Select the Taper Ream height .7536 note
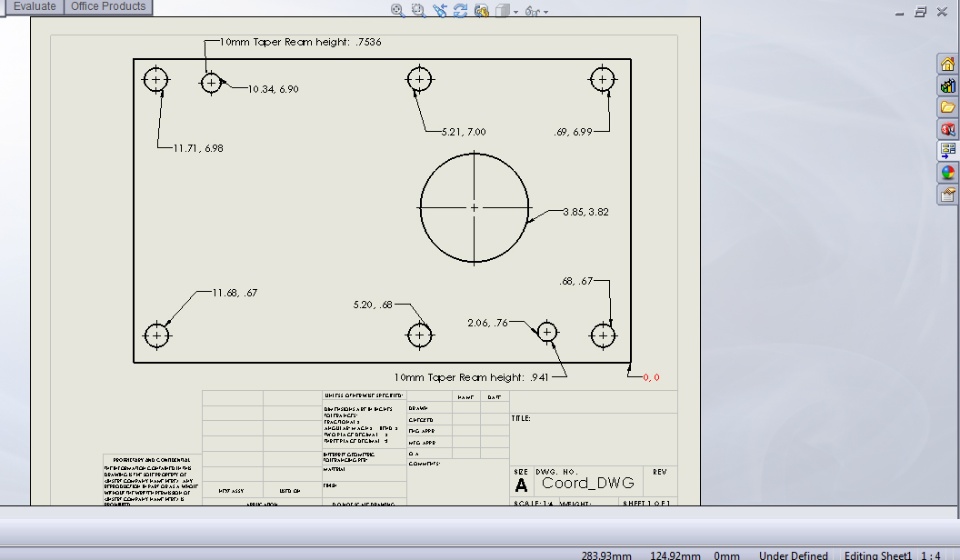960x560 pixels. [x=300, y=42]
